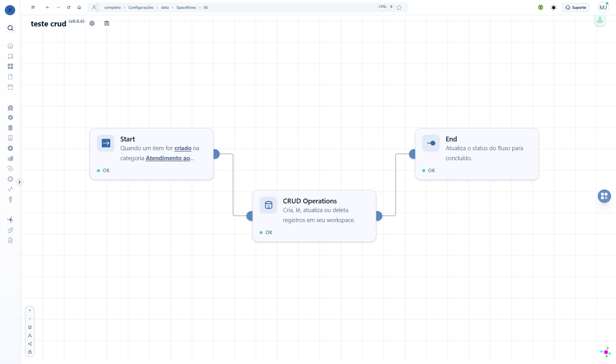Select the Start node
Viewport: 616px width, 364px height.
tap(152, 154)
